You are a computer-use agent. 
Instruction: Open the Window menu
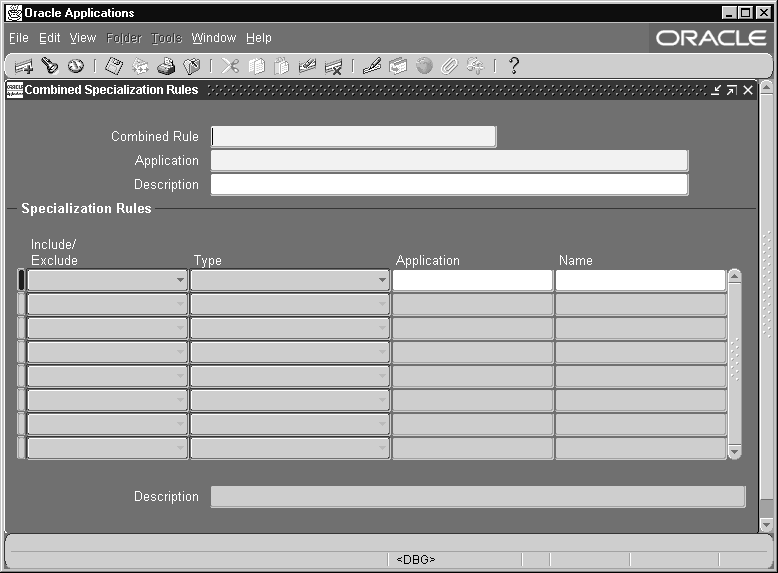pos(214,38)
